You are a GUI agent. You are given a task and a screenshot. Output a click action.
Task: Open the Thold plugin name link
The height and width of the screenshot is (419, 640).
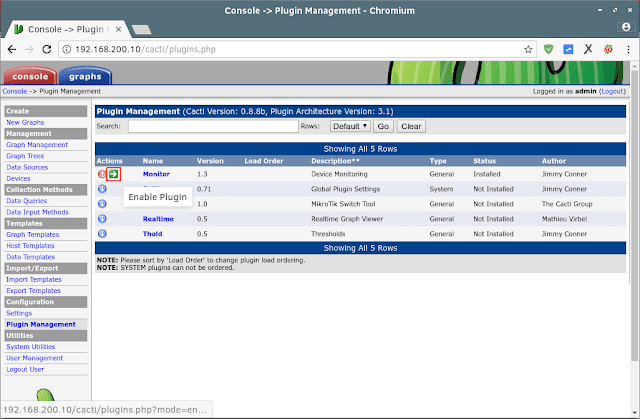153,234
